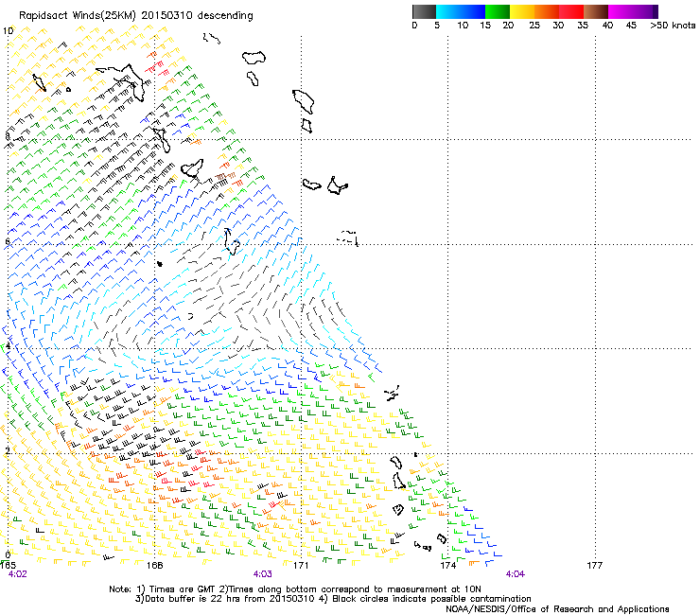Click the orange 25-30 knots legend segment
This screenshot has width=700, height=615.
point(547,11)
